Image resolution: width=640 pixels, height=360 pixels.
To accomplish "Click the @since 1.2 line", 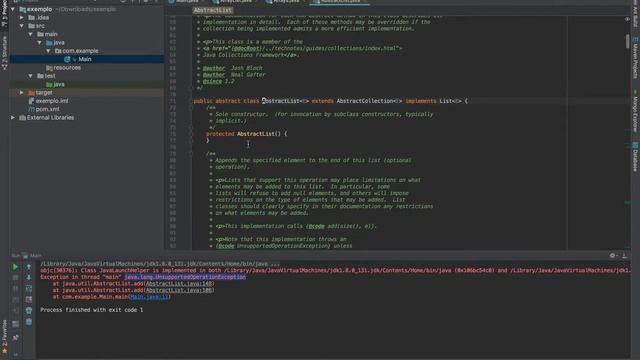I will pos(218,81).
